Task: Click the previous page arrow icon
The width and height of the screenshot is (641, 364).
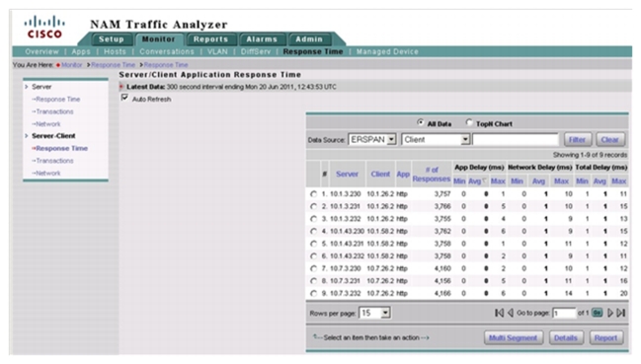Action: pos(511,313)
